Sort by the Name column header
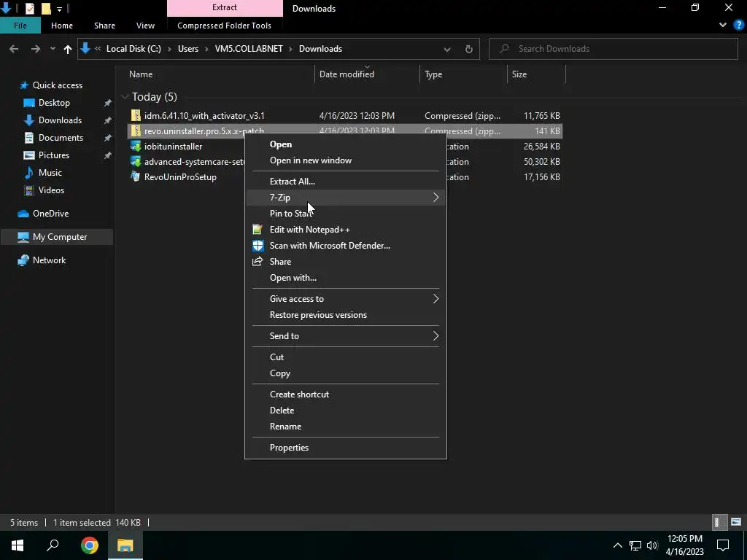The width and height of the screenshot is (747, 560). pos(141,74)
